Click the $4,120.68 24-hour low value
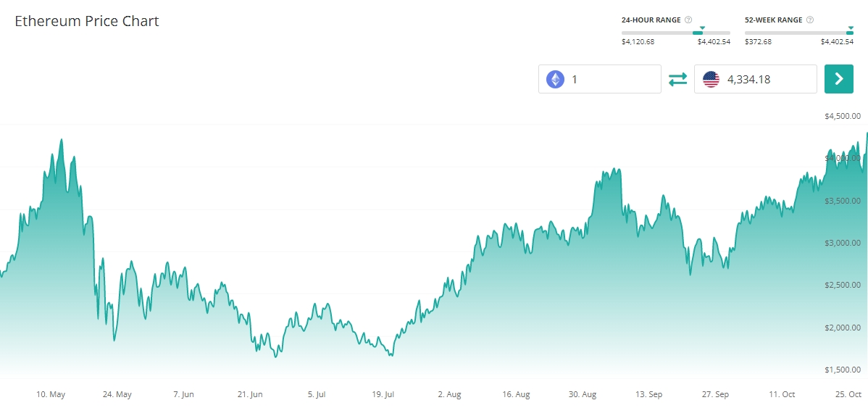The height and width of the screenshot is (408, 868). pyautogui.click(x=638, y=42)
